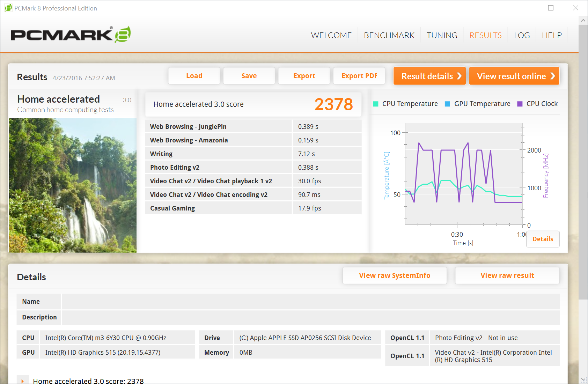
Task: Click the result date 4/23/2016 7:52:27 AM
Action: click(84, 78)
